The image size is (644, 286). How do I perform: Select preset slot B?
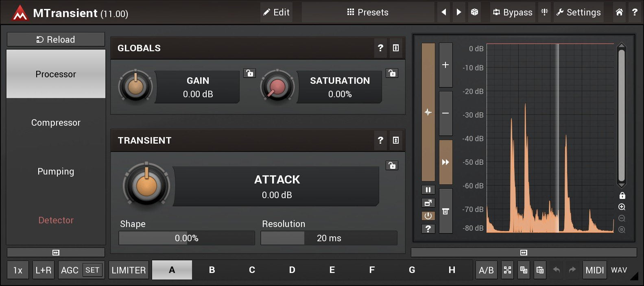pyautogui.click(x=212, y=270)
